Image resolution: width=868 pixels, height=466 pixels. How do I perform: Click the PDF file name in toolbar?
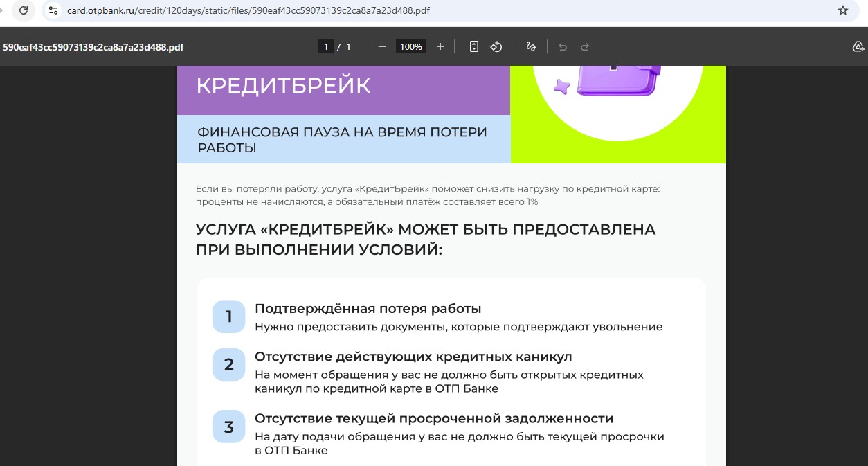click(x=93, y=47)
